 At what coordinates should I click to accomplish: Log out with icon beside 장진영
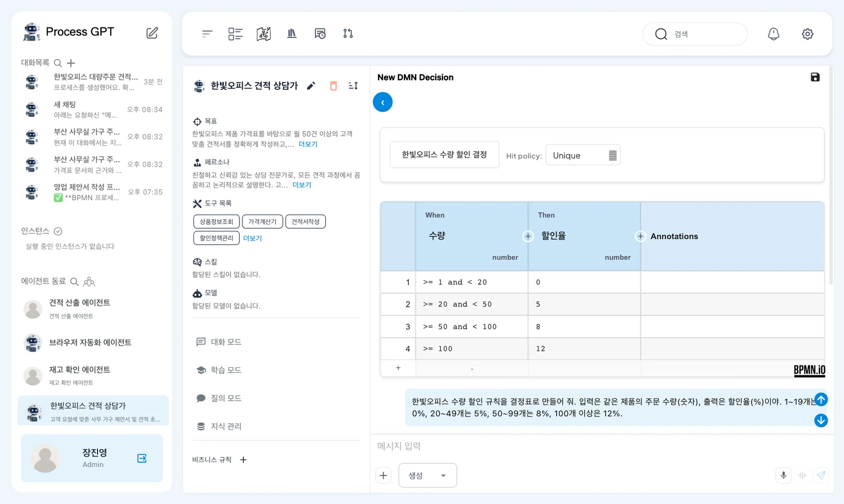pyautogui.click(x=142, y=458)
